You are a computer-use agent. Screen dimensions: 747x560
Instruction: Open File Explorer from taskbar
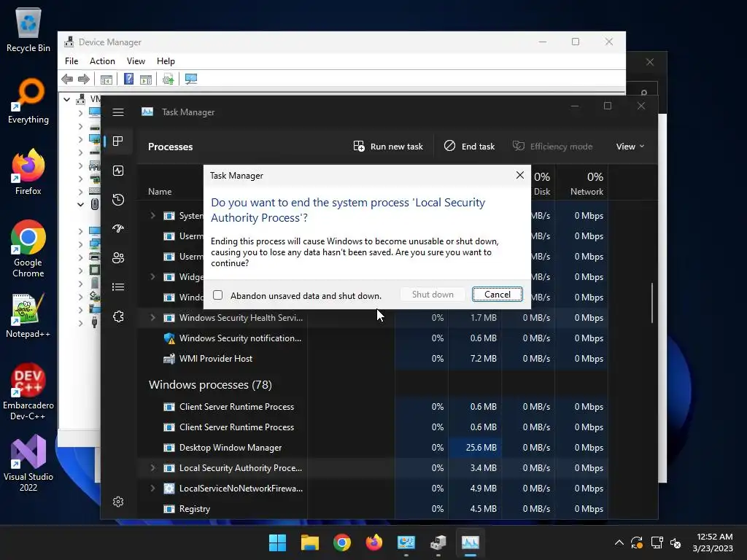point(309,542)
